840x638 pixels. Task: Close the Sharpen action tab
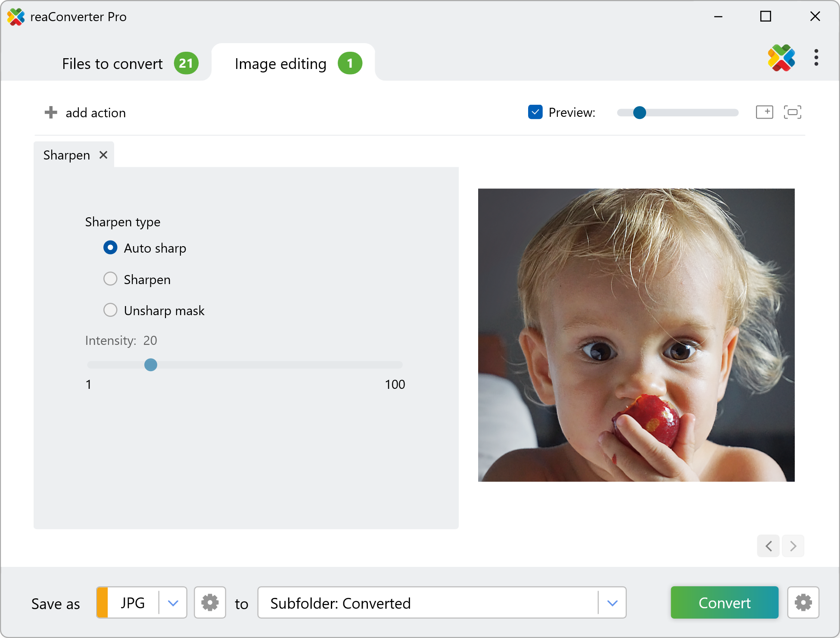tap(103, 155)
